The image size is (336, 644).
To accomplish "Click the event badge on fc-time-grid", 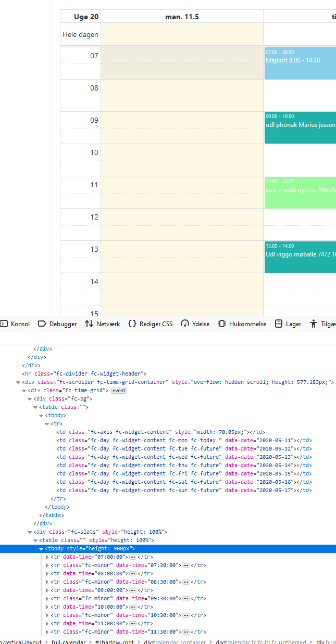I will [x=119, y=391].
